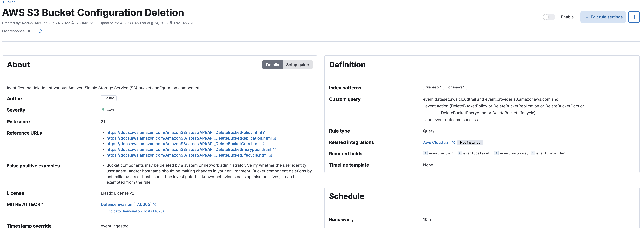Click the external link icon on the DeleteBucketLifecycle URL
The height and width of the screenshot is (228, 644).
[x=270, y=155]
